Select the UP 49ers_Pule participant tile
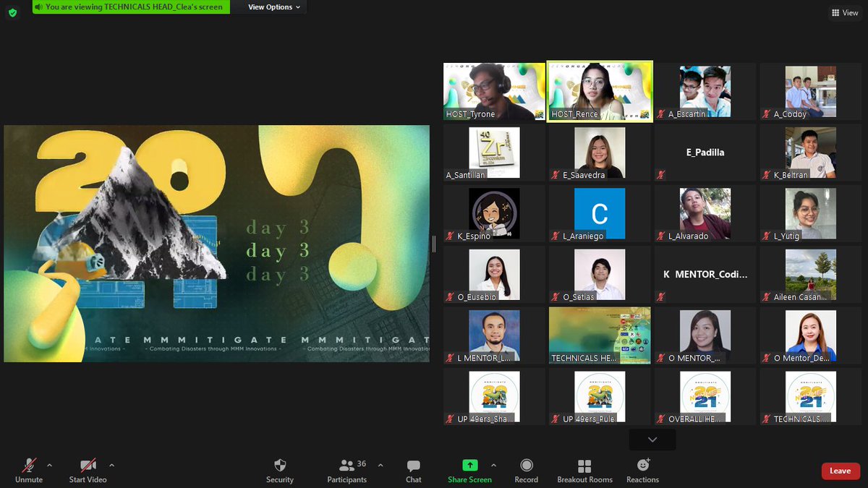Viewport: 868px width, 488px height. [600, 397]
